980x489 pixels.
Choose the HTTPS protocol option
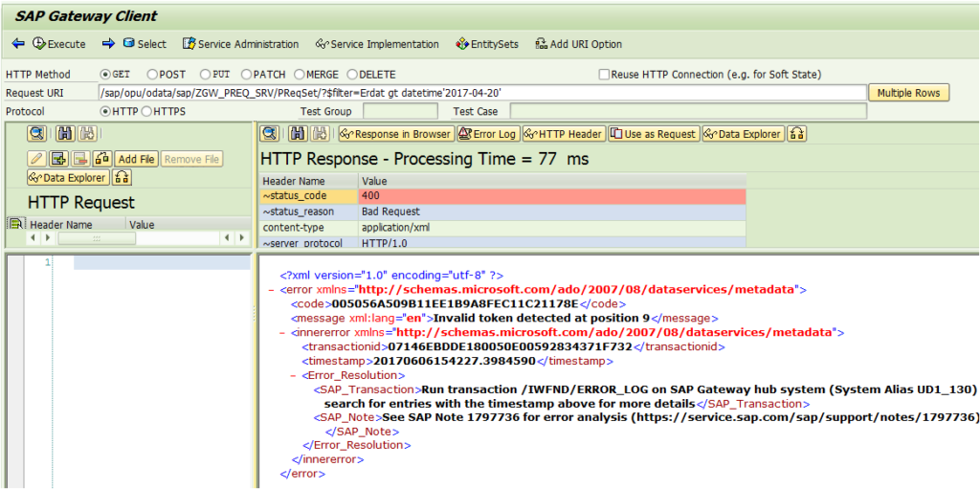pos(146,111)
